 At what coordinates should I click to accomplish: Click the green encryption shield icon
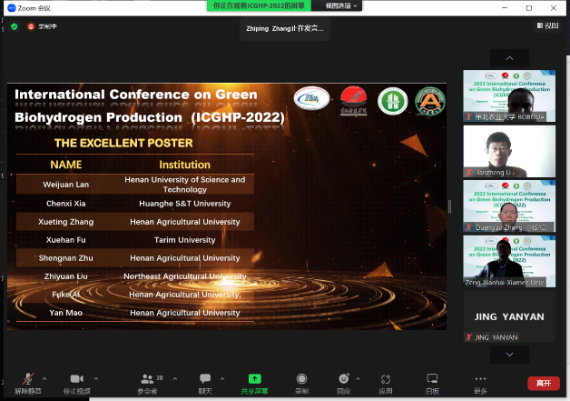coord(14,27)
